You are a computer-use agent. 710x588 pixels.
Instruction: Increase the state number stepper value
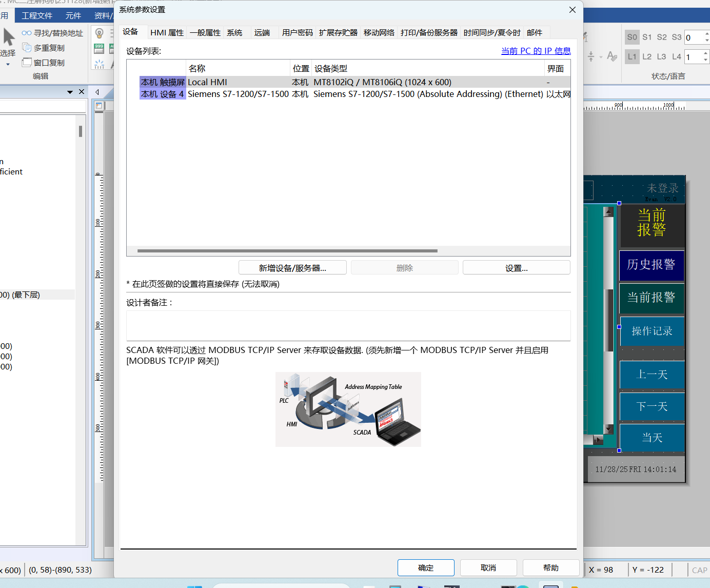[x=706, y=34]
